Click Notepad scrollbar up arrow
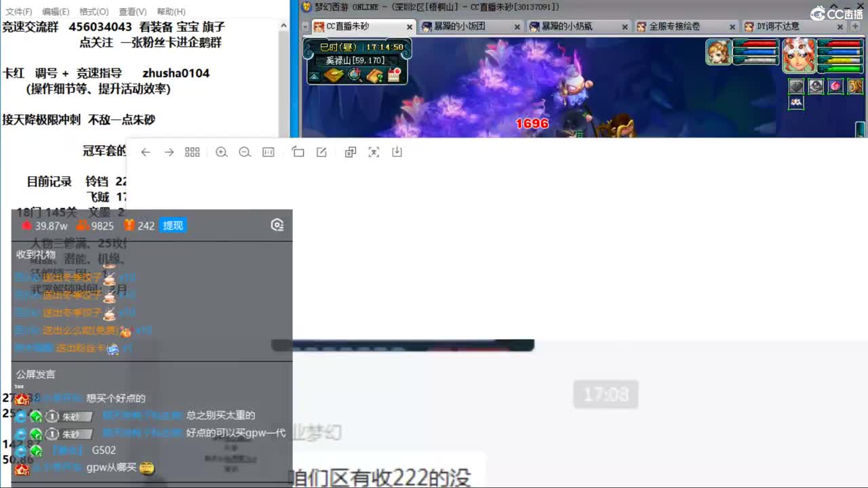Viewport: 868px width, 488px height. (x=284, y=26)
